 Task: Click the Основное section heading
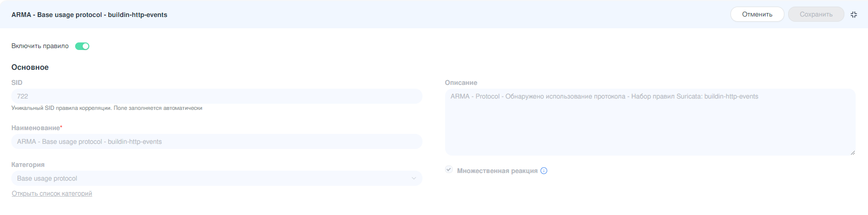pyautogui.click(x=30, y=67)
